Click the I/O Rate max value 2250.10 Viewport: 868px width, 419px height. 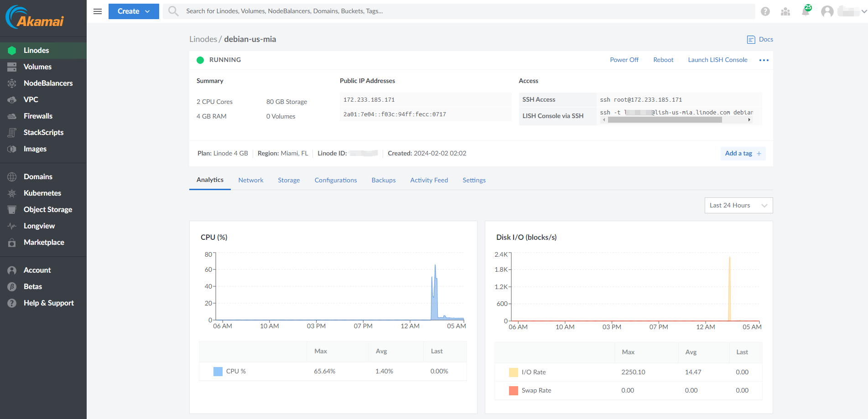(x=633, y=372)
